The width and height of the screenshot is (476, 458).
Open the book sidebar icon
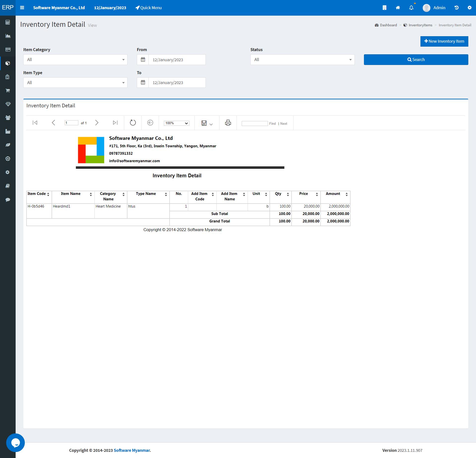click(x=8, y=186)
